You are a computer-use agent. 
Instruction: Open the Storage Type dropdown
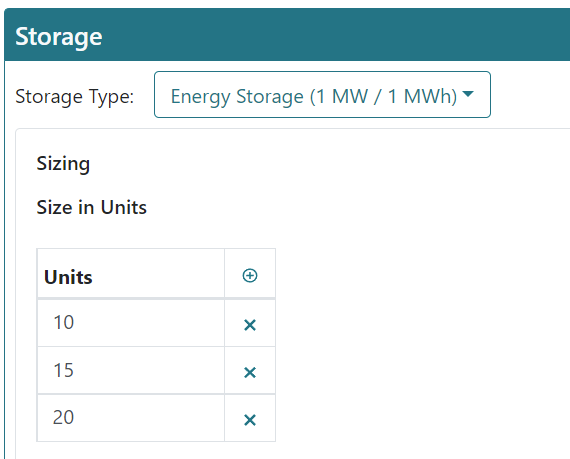(322, 94)
